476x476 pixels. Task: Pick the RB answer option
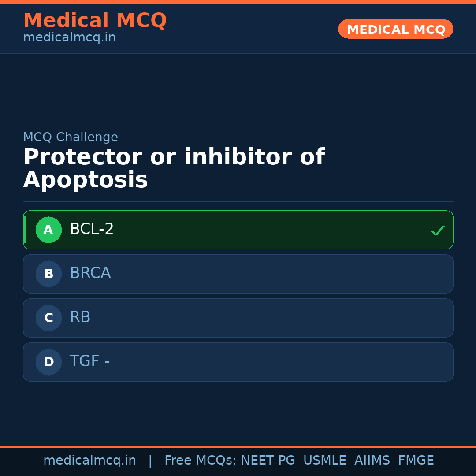point(80,317)
